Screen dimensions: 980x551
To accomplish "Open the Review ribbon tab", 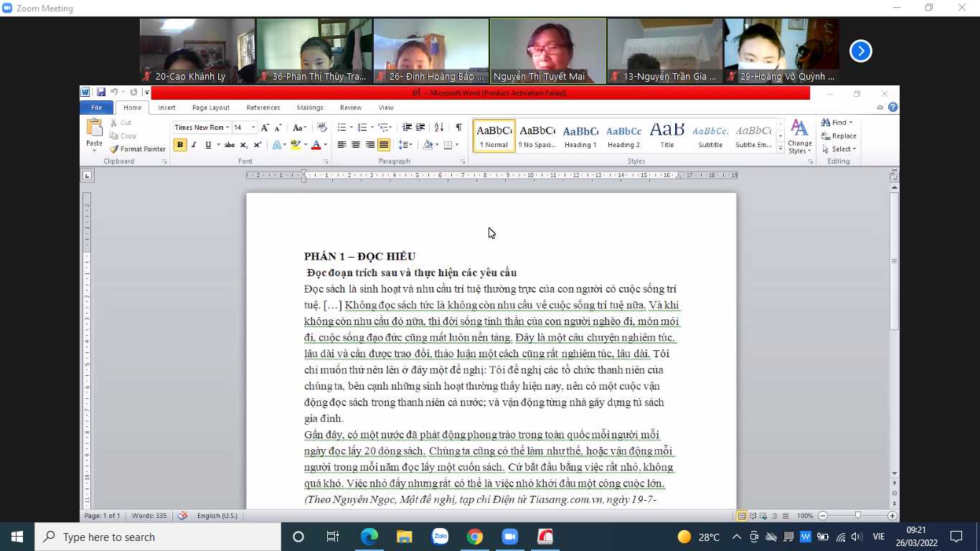I will 350,108.
